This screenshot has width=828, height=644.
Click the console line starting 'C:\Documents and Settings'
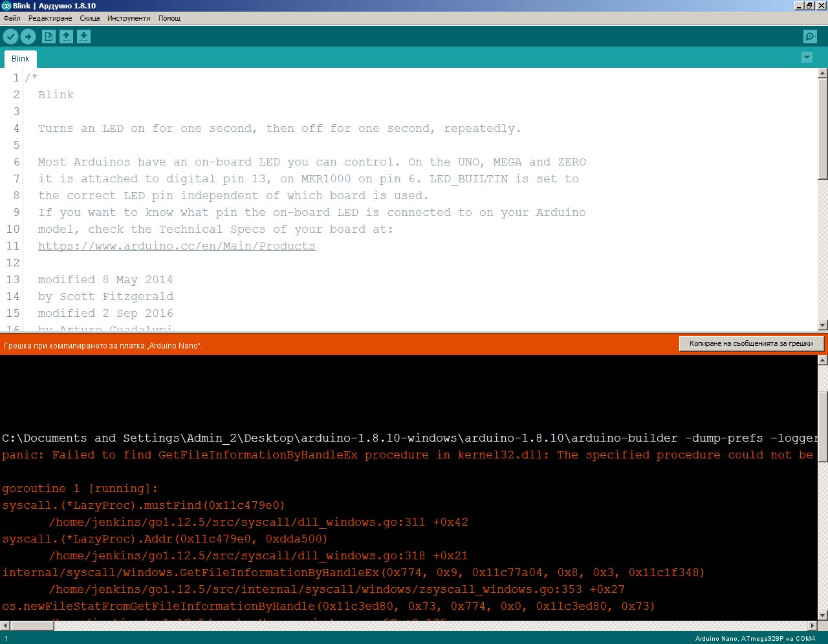click(x=409, y=438)
